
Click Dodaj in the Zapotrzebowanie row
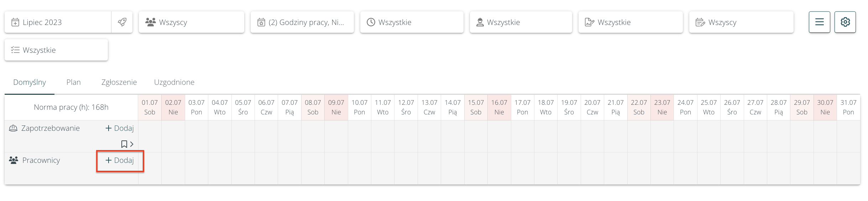[120, 128]
